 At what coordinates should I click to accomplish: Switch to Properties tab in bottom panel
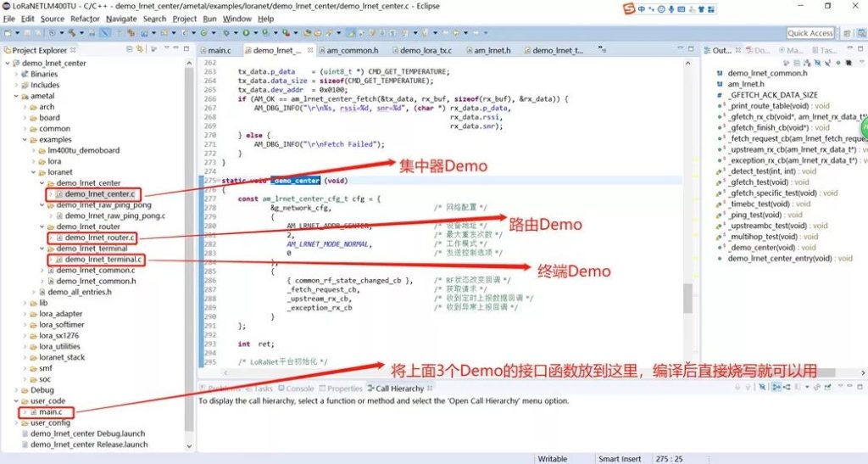coord(341,389)
